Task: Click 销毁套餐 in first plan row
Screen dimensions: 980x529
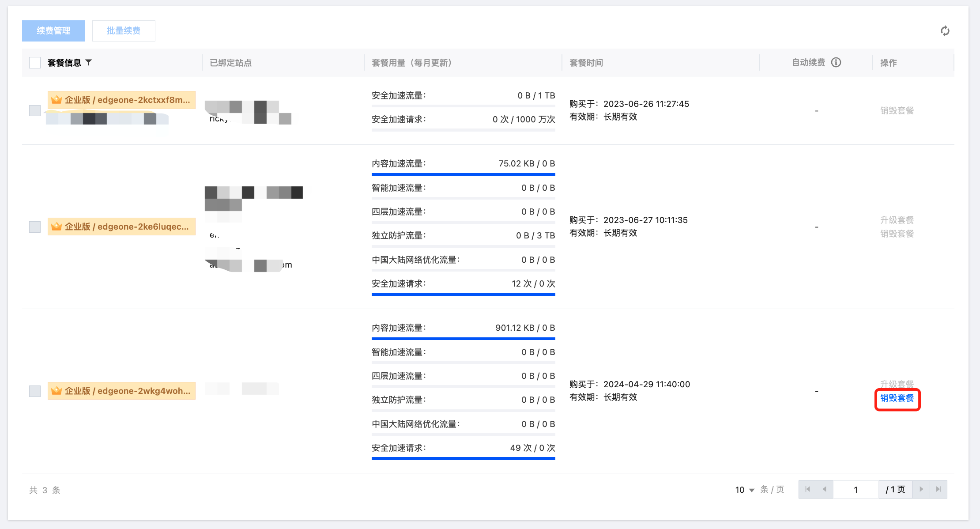Action: click(897, 110)
